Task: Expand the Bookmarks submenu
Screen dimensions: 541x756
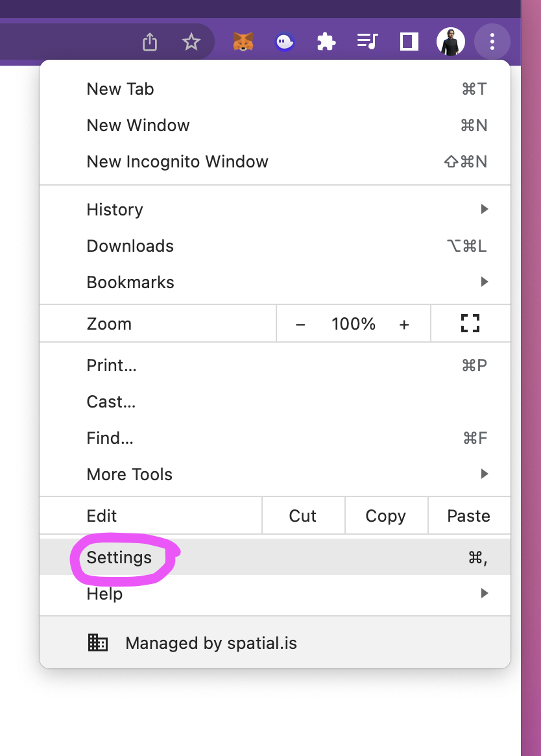Action: coord(275,282)
